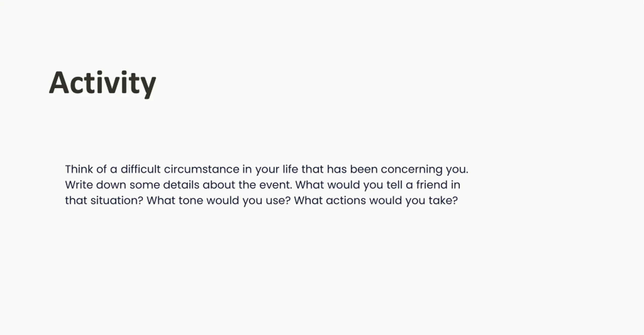Image resolution: width=644 pixels, height=335 pixels.
Task: Click the word Write starting the second line
Action: click(x=79, y=185)
